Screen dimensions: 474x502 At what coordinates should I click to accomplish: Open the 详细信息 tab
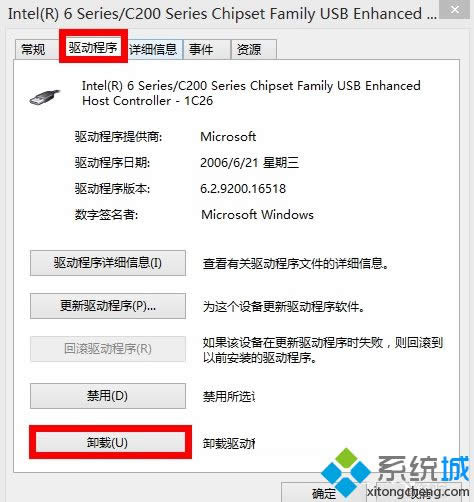[x=153, y=50]
